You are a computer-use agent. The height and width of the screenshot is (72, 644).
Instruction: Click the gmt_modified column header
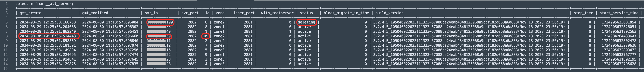coord(95,13)
